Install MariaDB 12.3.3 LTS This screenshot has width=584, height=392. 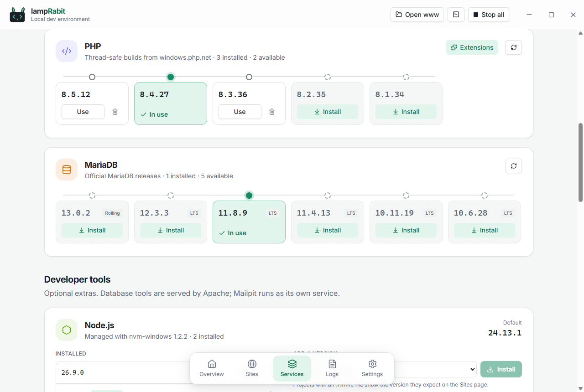[171, 230]
